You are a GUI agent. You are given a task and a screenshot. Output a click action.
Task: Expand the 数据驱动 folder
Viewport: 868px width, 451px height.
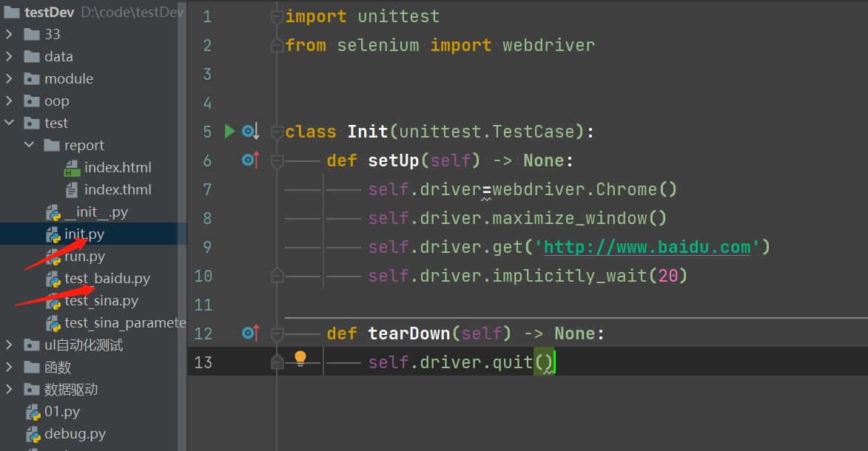tap(9, 390)
